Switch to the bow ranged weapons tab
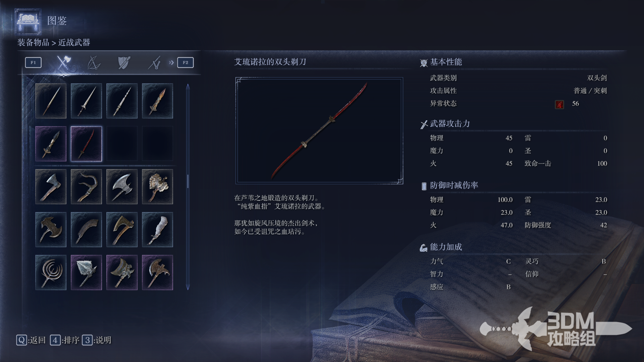The image size is (644, 362). tap(94, 62)
